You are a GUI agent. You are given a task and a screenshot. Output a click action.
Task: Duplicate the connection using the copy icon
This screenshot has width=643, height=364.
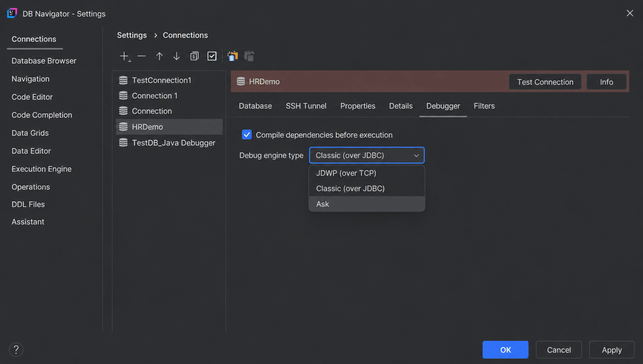click(x=194, y=56)
